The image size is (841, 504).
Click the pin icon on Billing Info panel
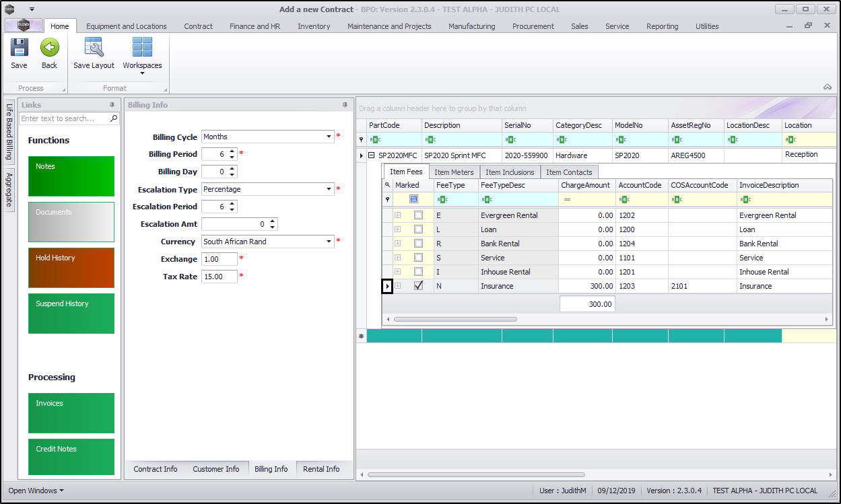click(x=345, y=105)
